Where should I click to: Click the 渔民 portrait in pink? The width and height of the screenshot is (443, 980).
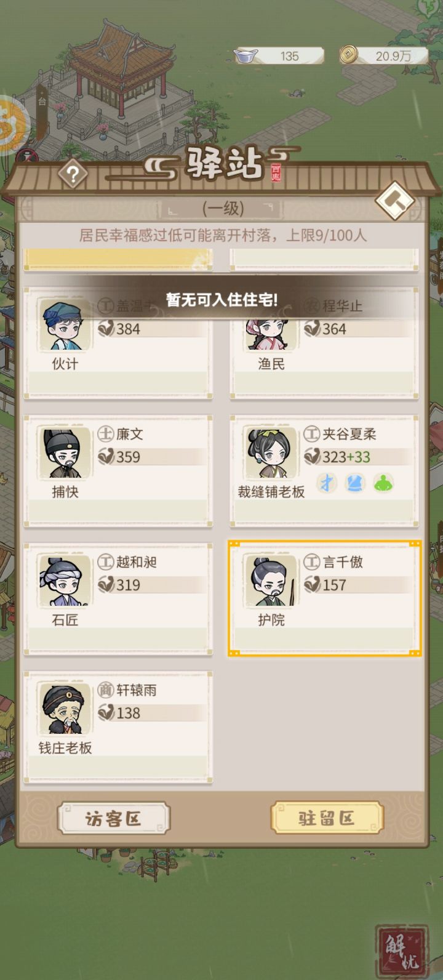270,332
